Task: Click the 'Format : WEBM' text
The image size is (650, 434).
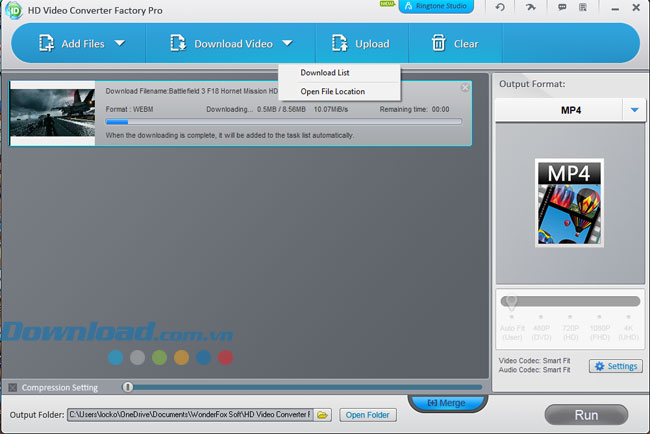Action: click(129, 109)
